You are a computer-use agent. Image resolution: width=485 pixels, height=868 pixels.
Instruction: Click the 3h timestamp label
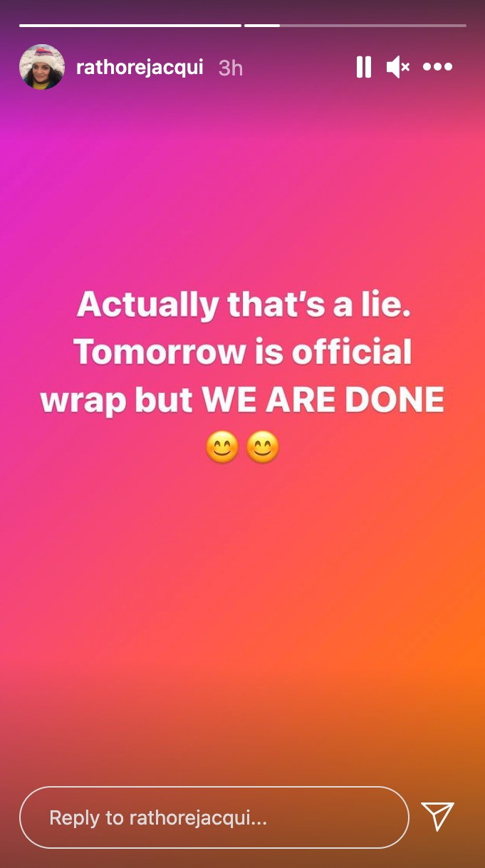(x=231, y=68)
